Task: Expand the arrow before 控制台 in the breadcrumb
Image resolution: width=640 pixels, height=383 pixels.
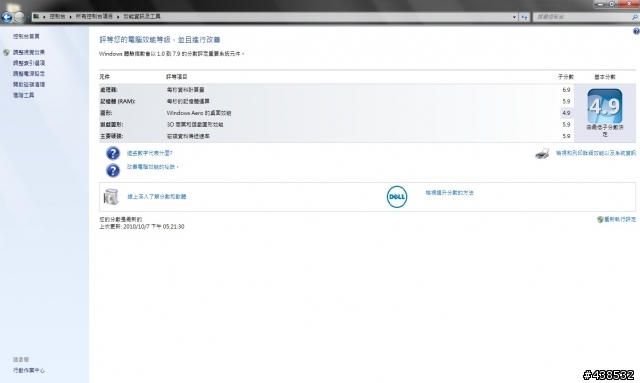Action: (x=44, y=17)
